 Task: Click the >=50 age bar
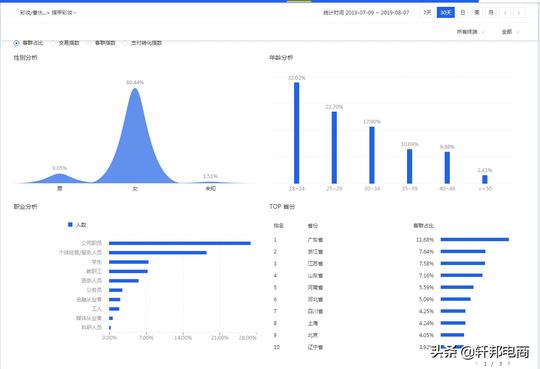click(485, 180)
